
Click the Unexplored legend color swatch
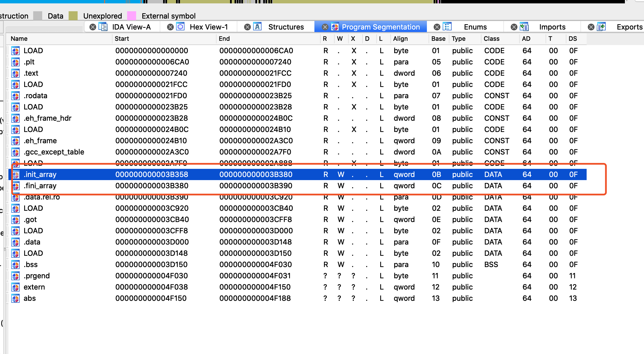click(73, 16)
